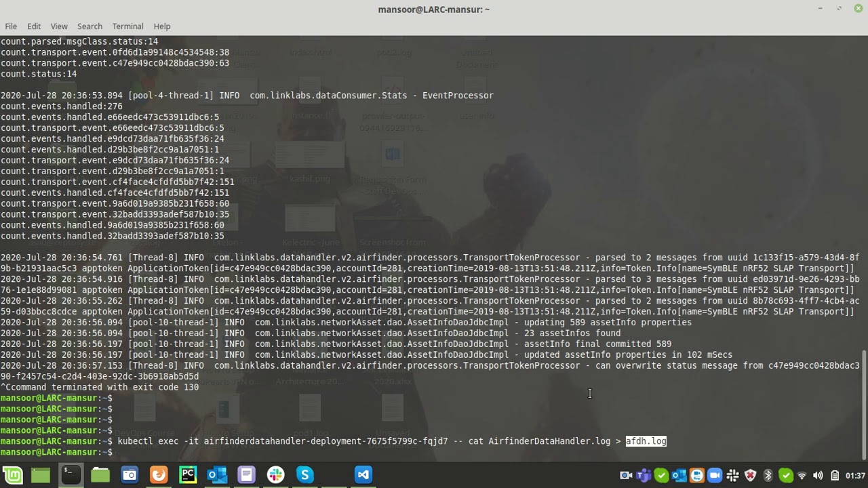Close the terminal window
Image resolution: width=868 pixels, height=488 pixels.
[x=859, y=9]
